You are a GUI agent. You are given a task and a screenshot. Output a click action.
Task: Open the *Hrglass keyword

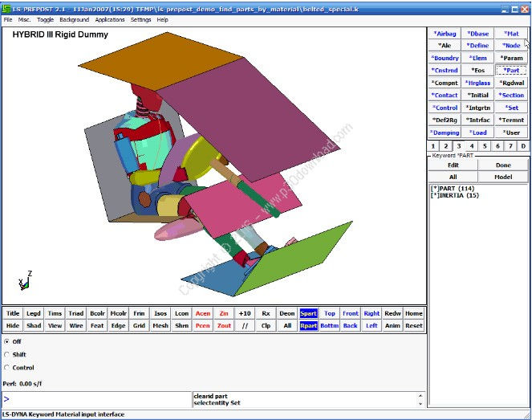pos(477,83)
